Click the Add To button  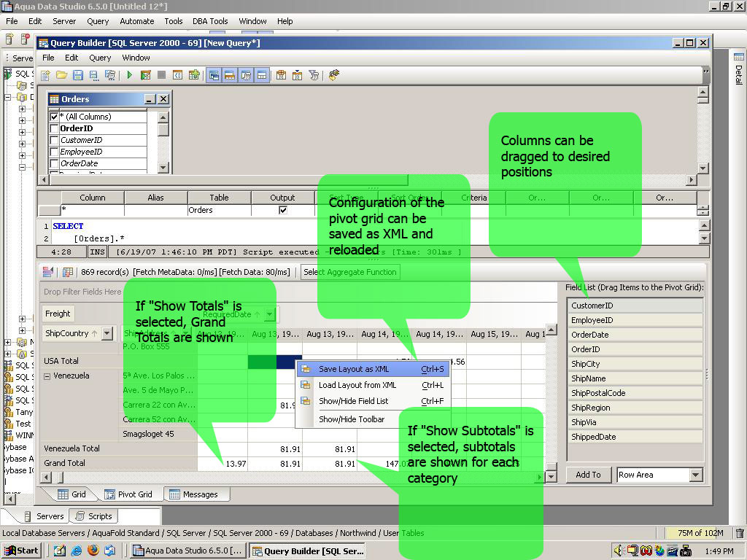click(589, 475)
